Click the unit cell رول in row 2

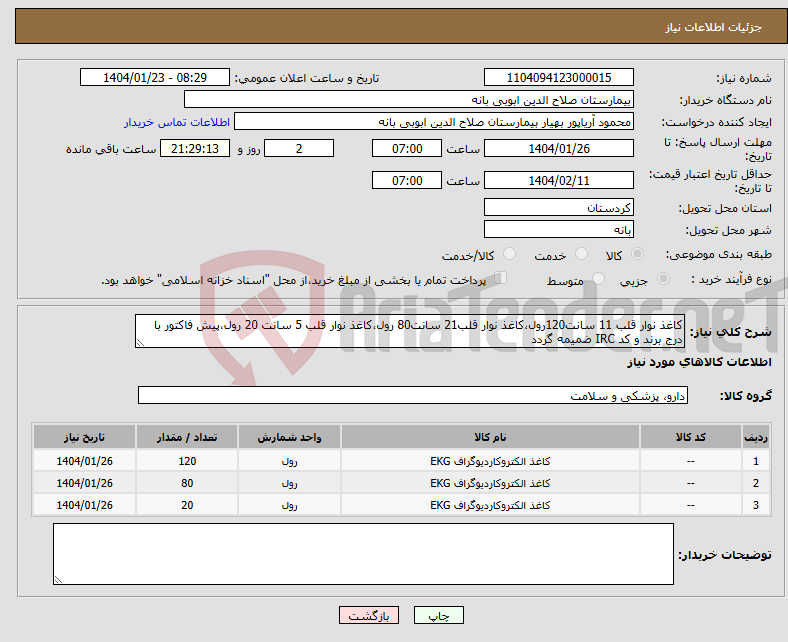coord(289,483)
